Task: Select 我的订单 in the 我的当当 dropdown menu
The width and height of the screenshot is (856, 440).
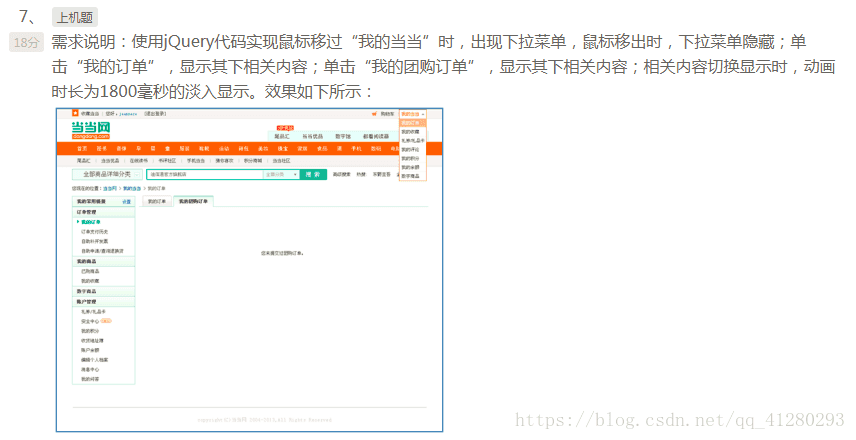Action: click(412, 123)
